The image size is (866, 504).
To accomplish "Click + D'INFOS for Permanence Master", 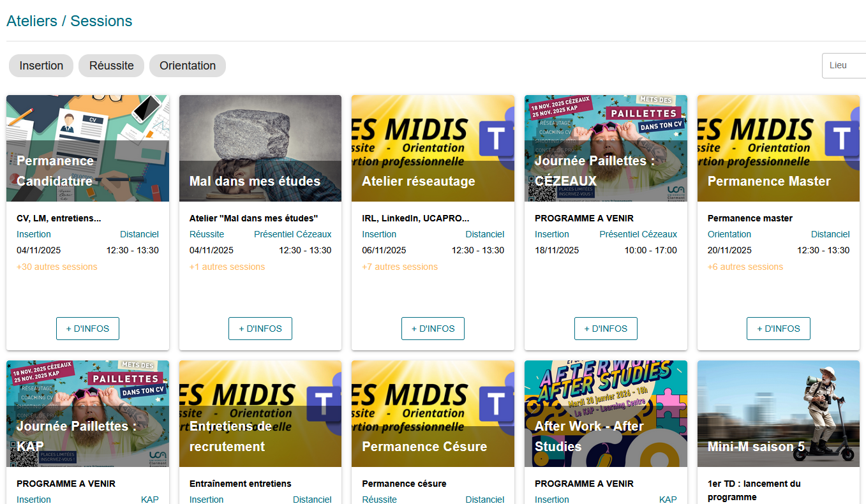I will [778, 329].
